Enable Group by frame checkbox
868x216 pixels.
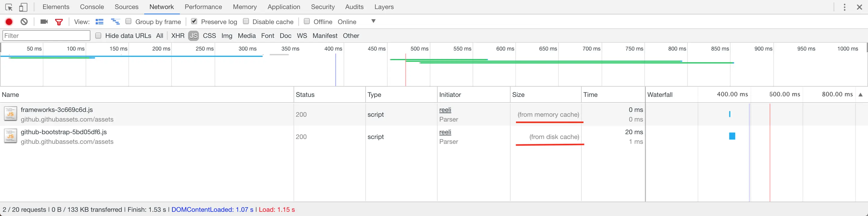128,22
